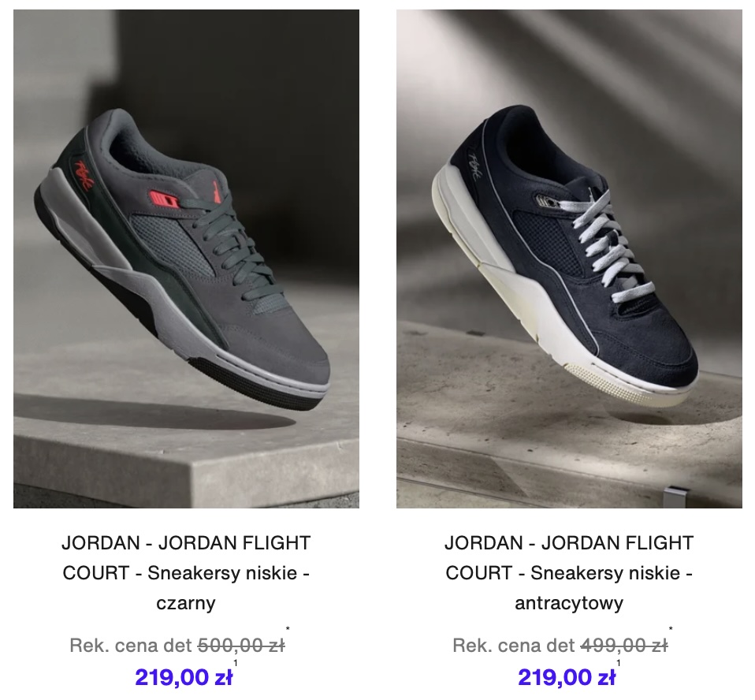
Task: Click footnote 1 beside right 219,00 zł price
Action: [x=618, y=664]
